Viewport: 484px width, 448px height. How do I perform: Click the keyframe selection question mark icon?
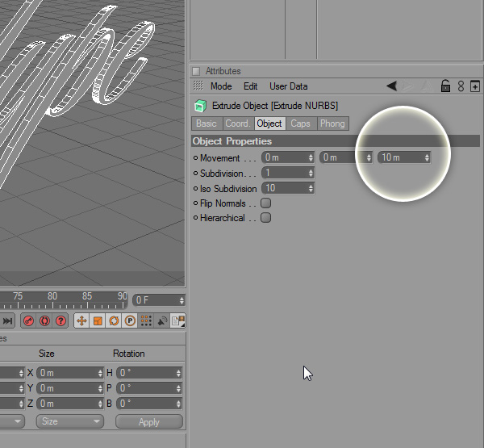click(x=60, y=320)
